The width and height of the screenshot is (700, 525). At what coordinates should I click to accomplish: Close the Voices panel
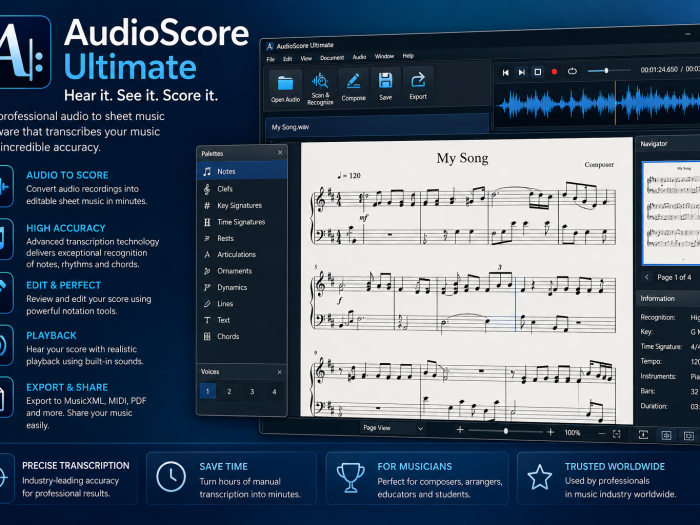pyautogui.click(x=279, y=372)
